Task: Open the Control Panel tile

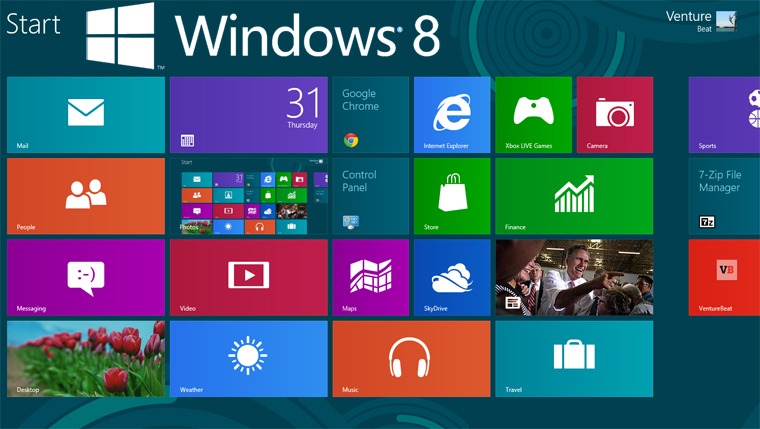Action: pyautogui.click(x=370, y=196)
